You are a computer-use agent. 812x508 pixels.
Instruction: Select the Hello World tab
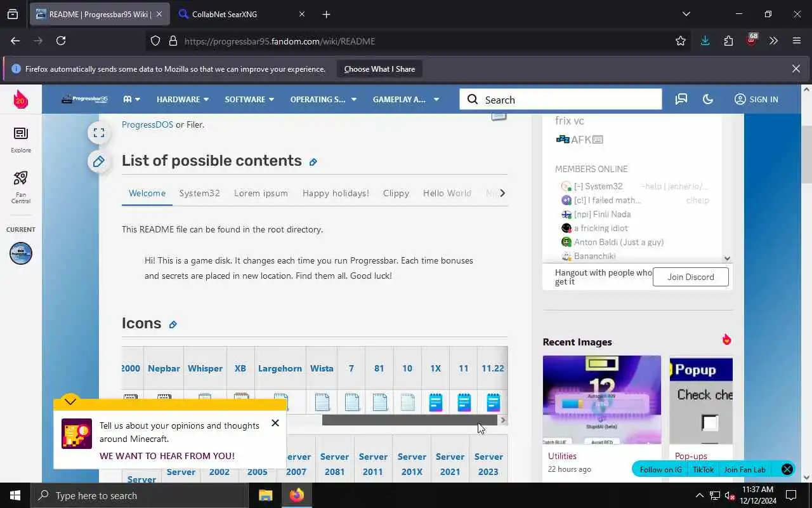(447, 193)
